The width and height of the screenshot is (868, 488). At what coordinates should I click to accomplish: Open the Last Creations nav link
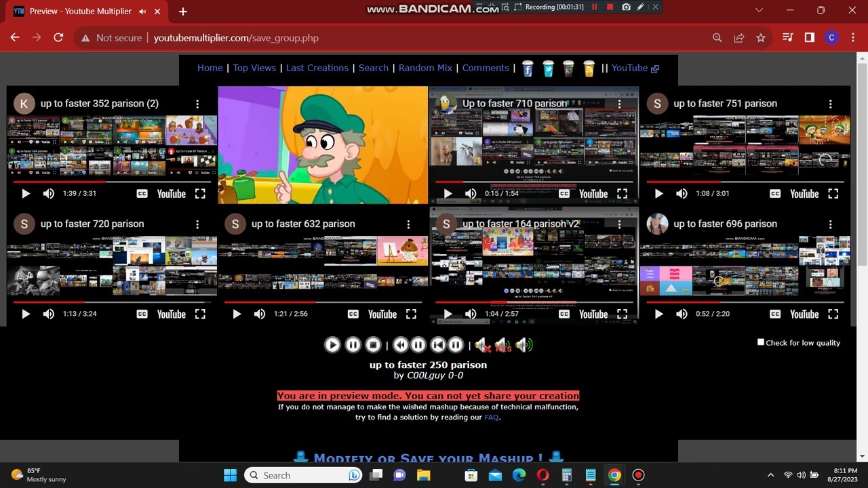coord(317,68)
